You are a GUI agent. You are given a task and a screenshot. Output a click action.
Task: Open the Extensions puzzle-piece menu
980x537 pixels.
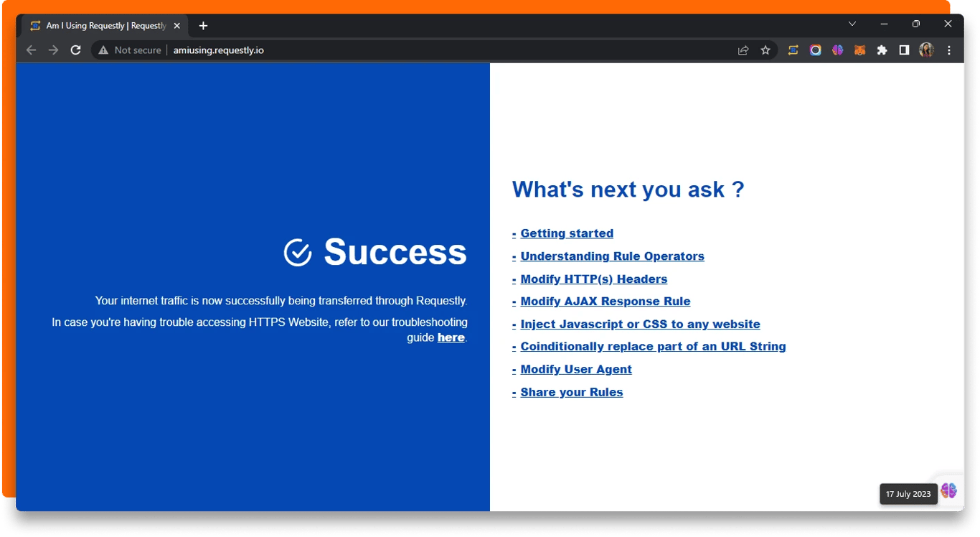882,50
